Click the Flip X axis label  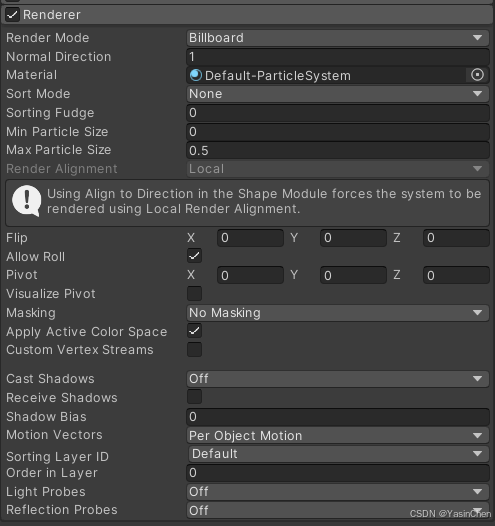pos(191,238)
